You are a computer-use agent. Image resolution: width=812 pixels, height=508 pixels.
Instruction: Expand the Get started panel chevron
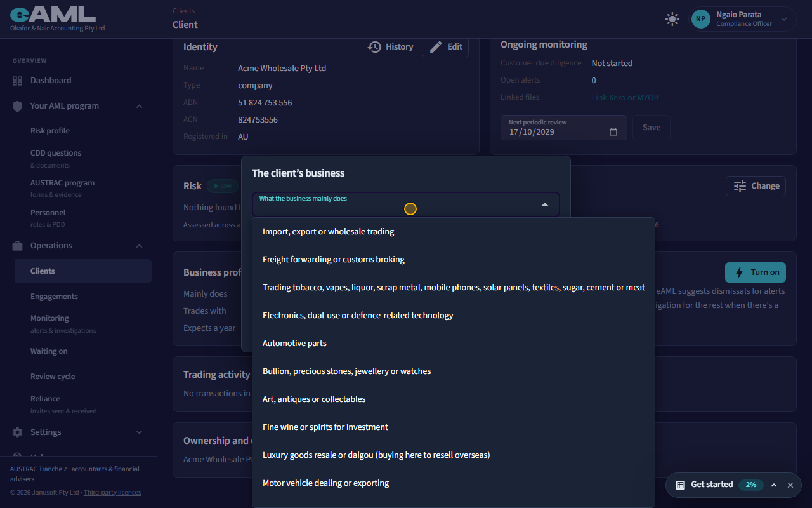(x=774, y=485)
